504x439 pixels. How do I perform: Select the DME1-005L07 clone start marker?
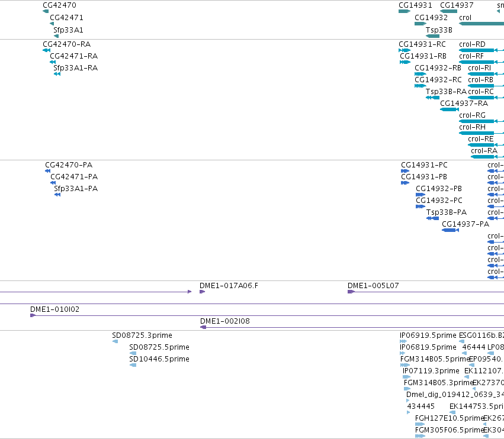click(x=351, y=292)
